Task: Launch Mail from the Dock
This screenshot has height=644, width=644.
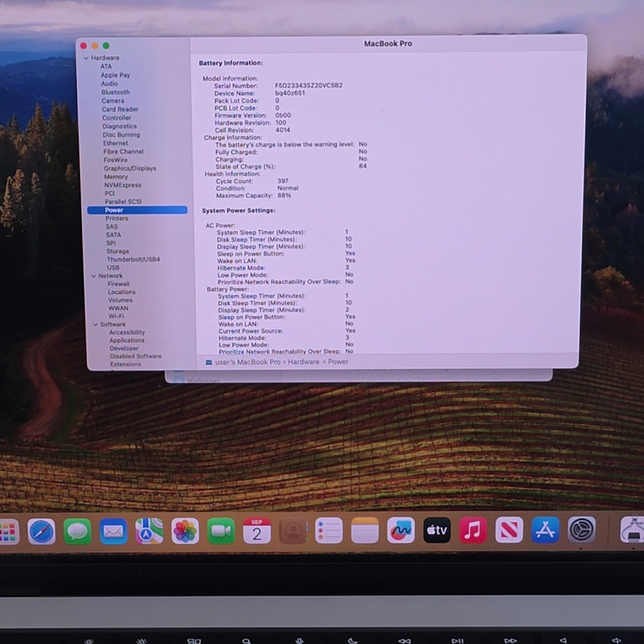Action: pyautogui.click(x=113, y=532)
